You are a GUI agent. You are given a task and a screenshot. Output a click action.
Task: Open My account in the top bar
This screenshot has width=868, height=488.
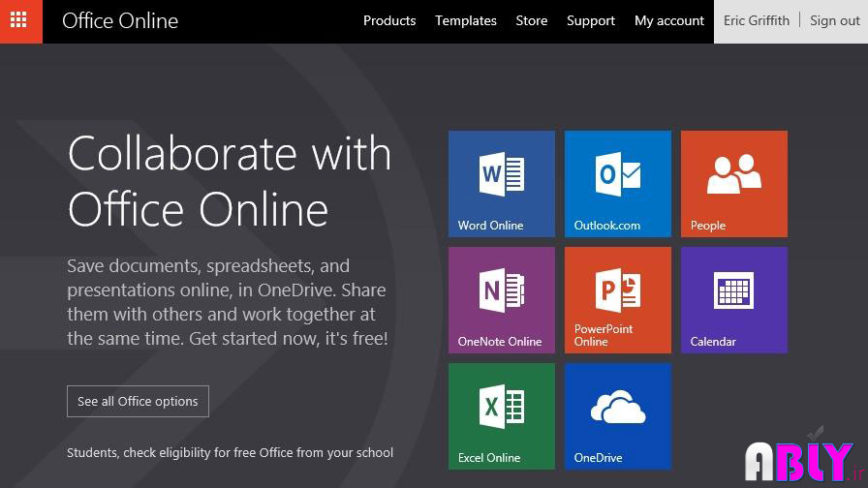(669, 21)
